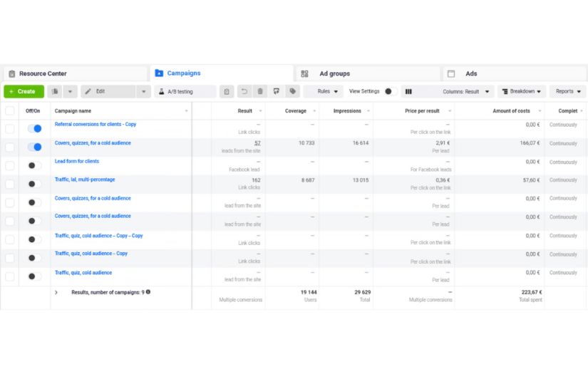588x374 pixels.
Task: Click the green Create button
Action: (24, 91)
